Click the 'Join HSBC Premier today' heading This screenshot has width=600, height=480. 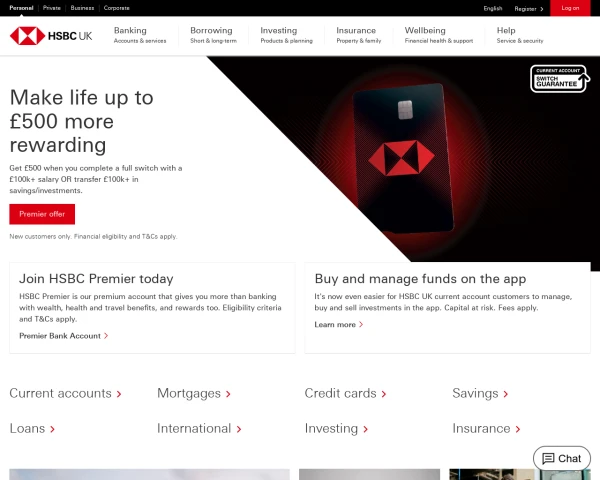click(x=96, y=279)
